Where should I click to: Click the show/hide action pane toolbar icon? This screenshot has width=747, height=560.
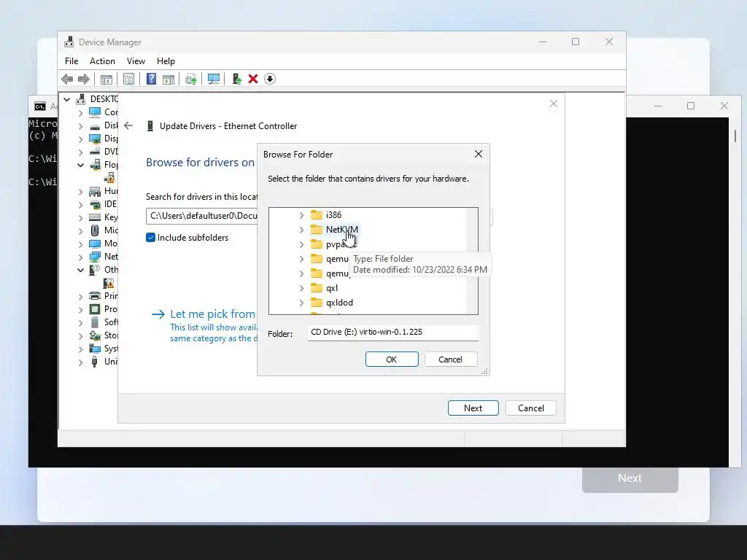[169, 79]
